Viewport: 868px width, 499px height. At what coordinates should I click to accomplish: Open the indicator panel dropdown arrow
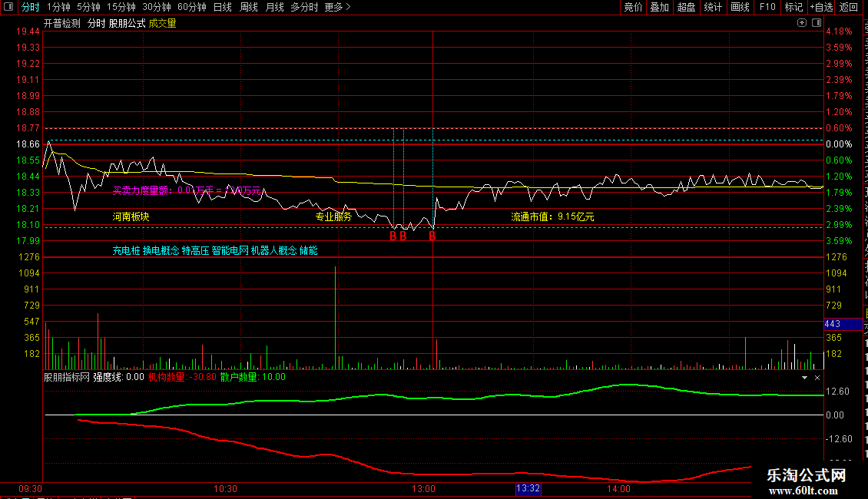804,378
